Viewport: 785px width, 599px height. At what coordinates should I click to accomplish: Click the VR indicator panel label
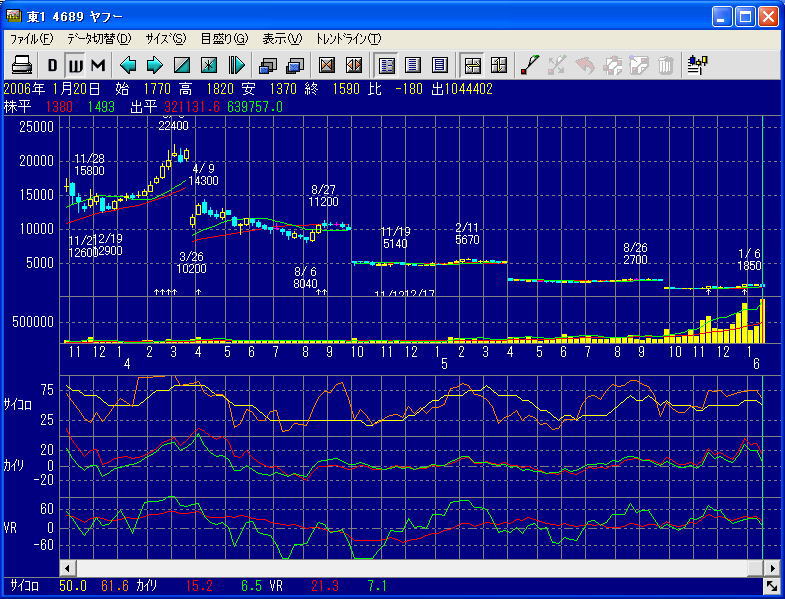point(10,527)
